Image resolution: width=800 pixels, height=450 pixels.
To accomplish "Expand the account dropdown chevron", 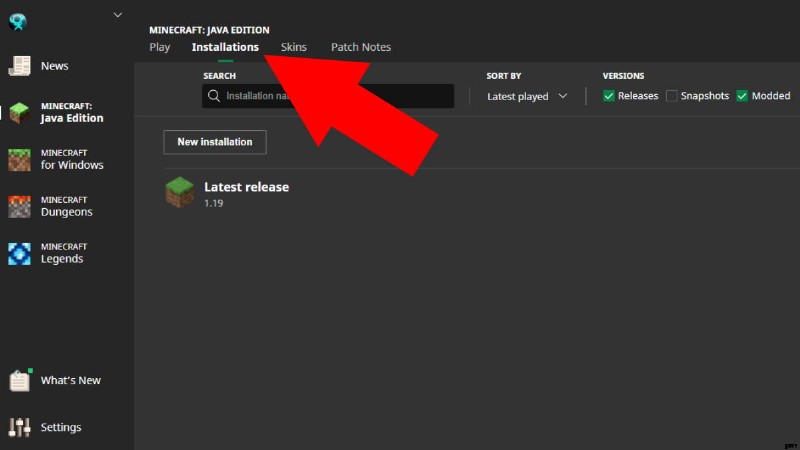I will click(x=118, y=15).
